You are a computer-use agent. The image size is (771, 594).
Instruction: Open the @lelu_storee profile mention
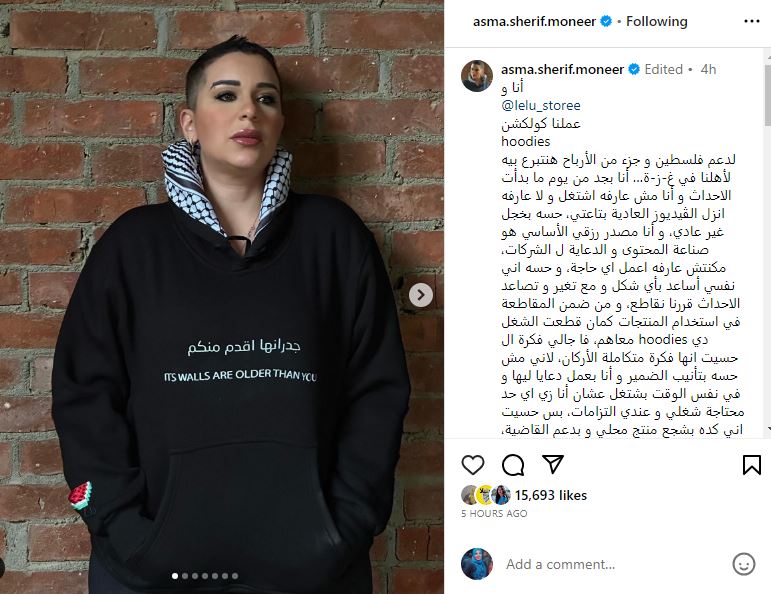click(541, 105)
